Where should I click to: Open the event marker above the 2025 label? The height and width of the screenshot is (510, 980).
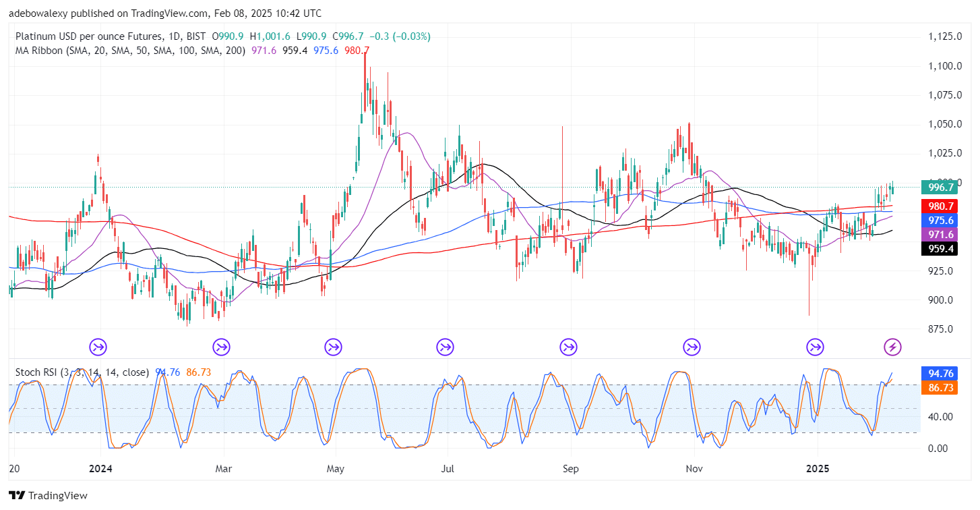816,347
